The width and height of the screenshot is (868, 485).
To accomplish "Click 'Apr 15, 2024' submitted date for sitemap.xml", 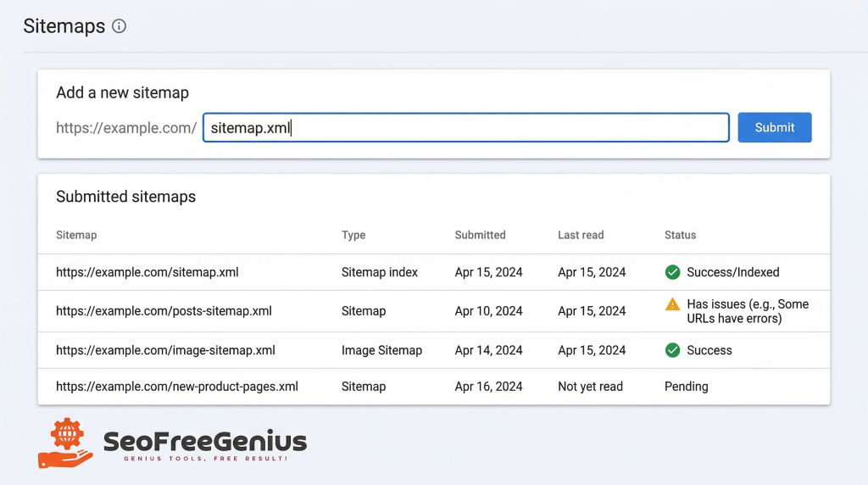I will (489, 272).
